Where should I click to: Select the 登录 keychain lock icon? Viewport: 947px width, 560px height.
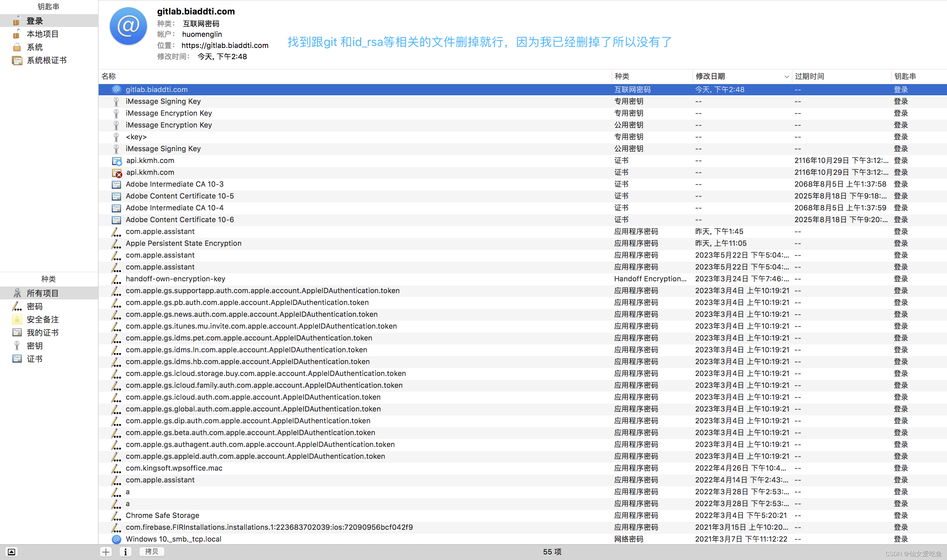[x=17, y=21]
